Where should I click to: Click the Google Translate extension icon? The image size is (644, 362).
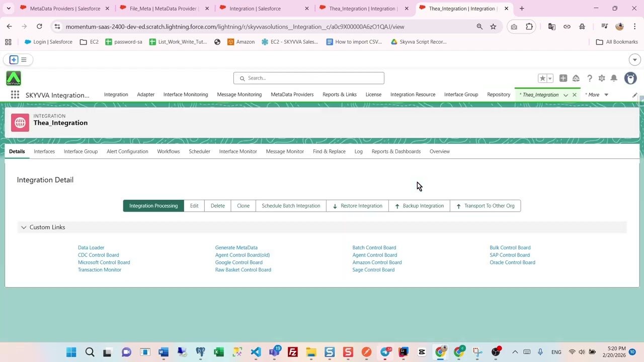[x=552, y=27]
